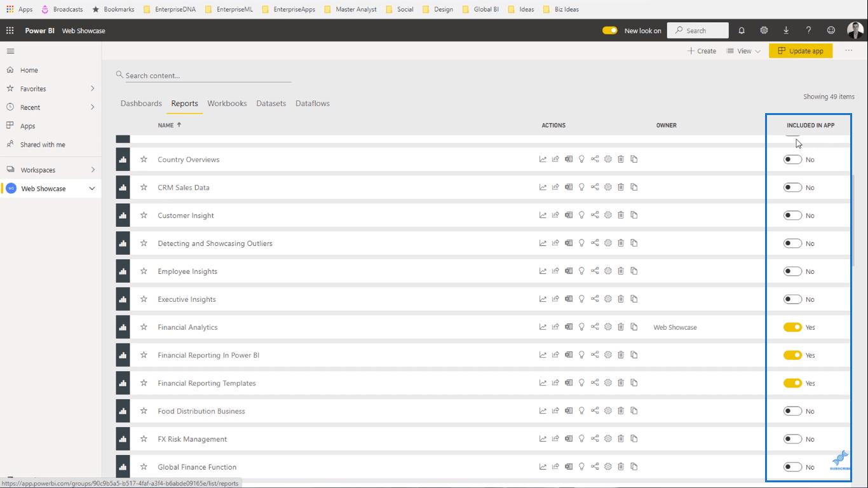Exclude Financial Reporting Templates from app
The height and width of the screenshot is (488, 868).
tap(792, 383)
